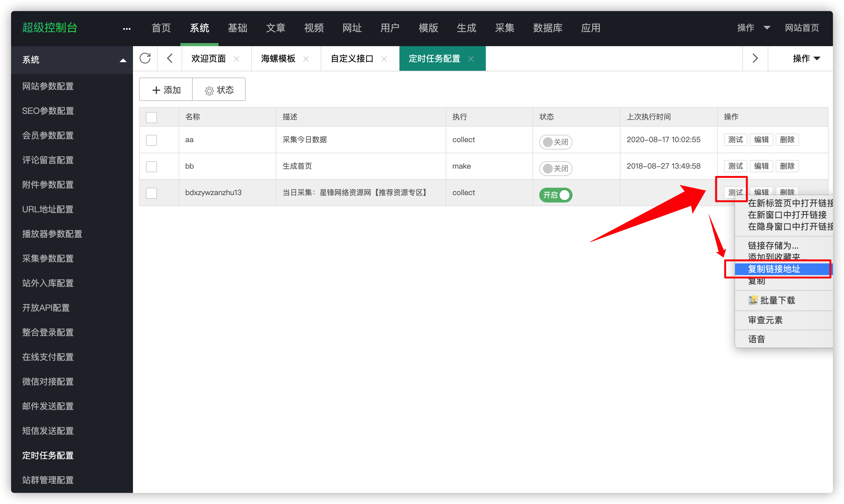Open the 首页 top navigation item

(x=161, y=28)
